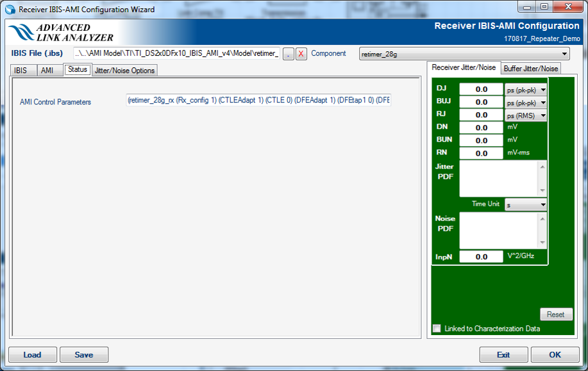
Task: Clear the IBIS file with red X button
Action: coord(301,54)
